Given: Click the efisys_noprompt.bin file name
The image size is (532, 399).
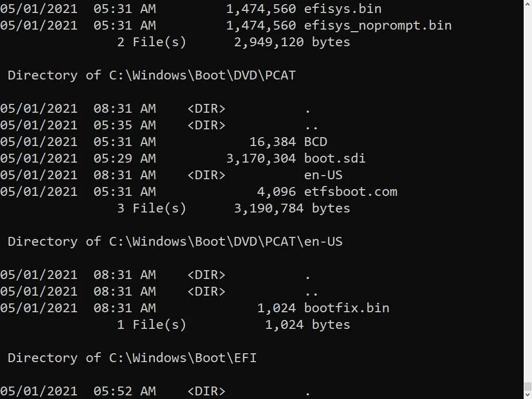Looking at the screenshot, I should click(x=378, y=25).
